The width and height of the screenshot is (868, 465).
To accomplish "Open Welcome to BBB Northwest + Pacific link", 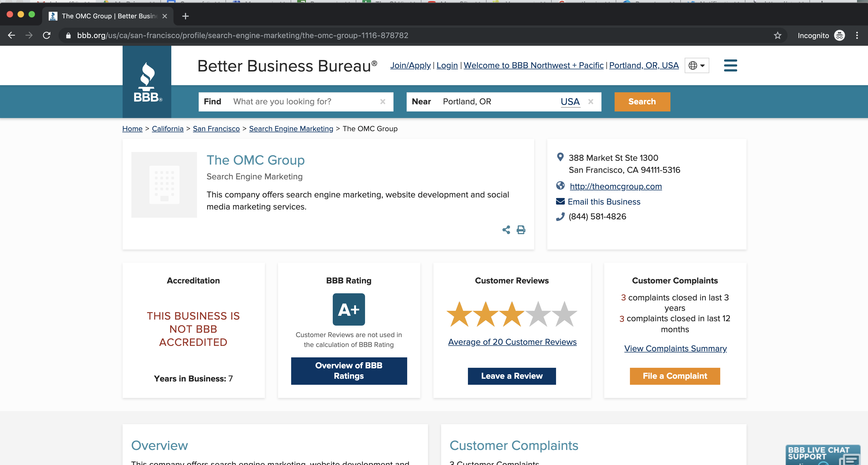I will [x=533, y=65].
